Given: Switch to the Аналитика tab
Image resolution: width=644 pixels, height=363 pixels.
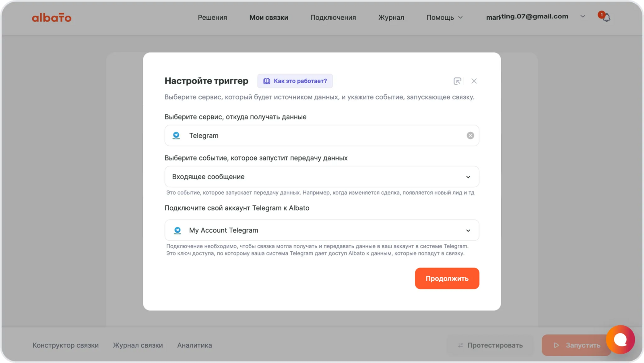Looking at the screenshot, I should (x=194, y=345).
